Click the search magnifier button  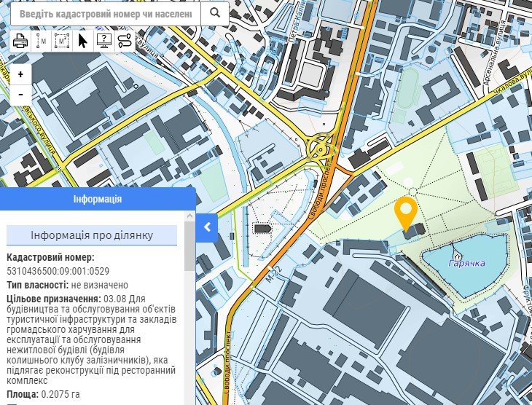click(214, 13)
